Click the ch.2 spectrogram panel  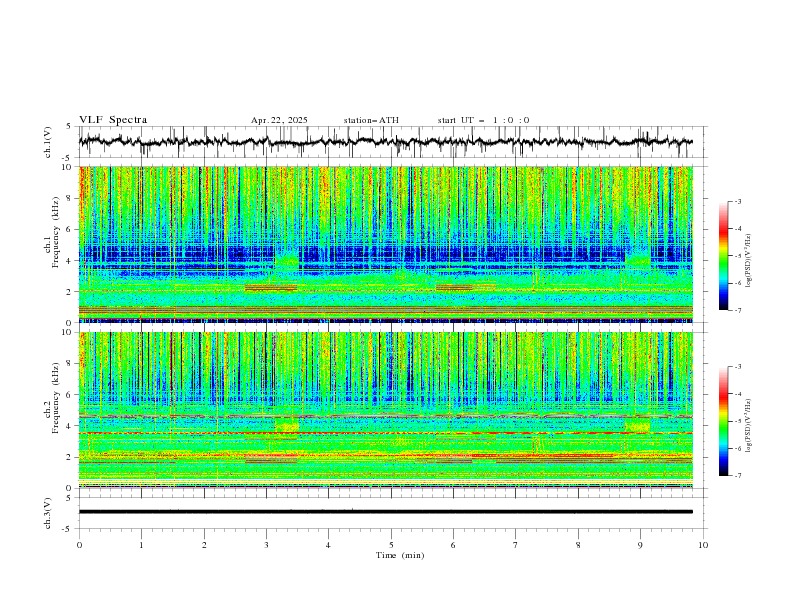click(x=385, y=410)
